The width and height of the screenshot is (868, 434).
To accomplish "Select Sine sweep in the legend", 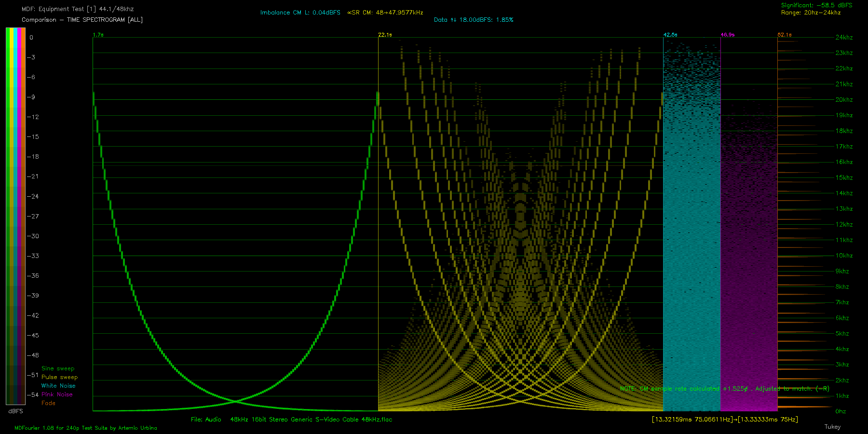I will (x=58, y=368).
